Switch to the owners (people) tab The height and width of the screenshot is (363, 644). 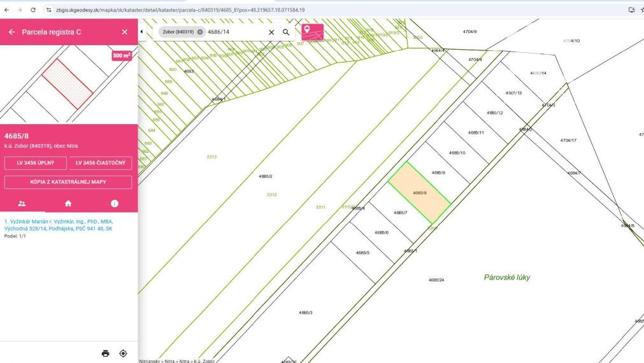22,204
